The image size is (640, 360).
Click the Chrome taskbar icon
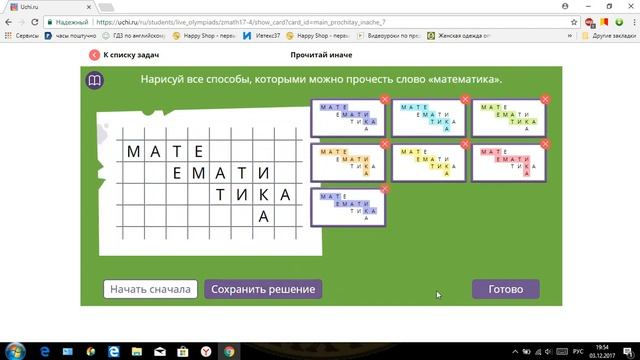click(229, 351)
